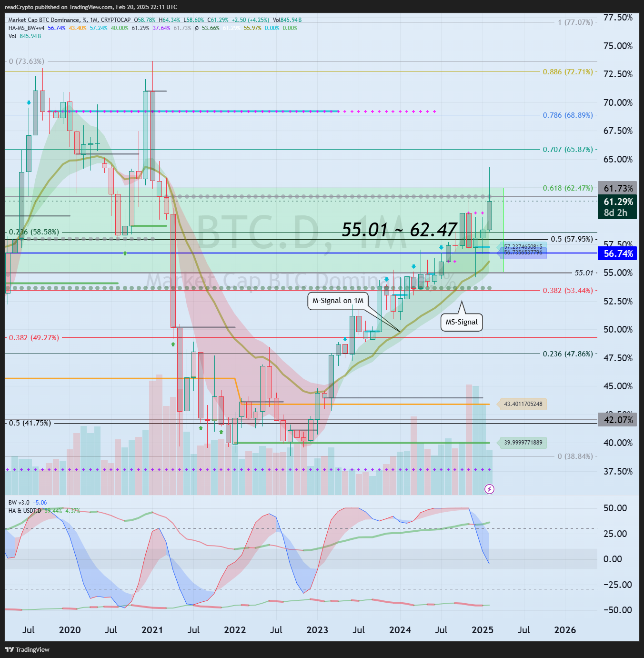Viewport: 644px width, 658px height.
Task: Click the gray 61.73% price label
Action: [x=617, y=189]
